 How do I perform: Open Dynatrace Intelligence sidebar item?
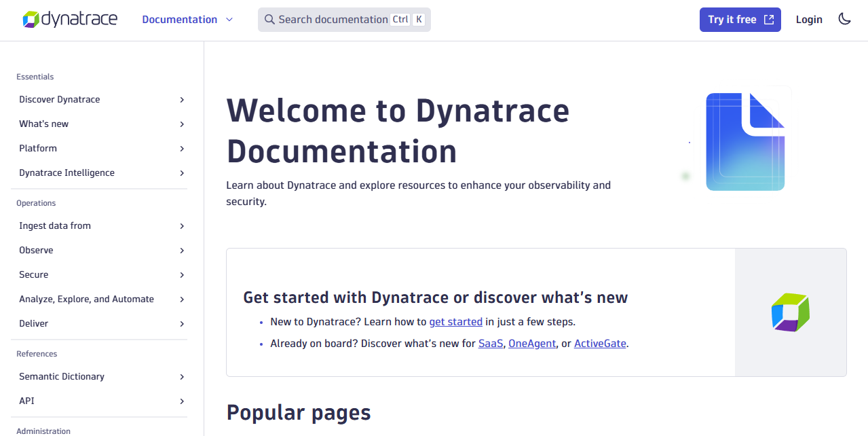[67, 173]
